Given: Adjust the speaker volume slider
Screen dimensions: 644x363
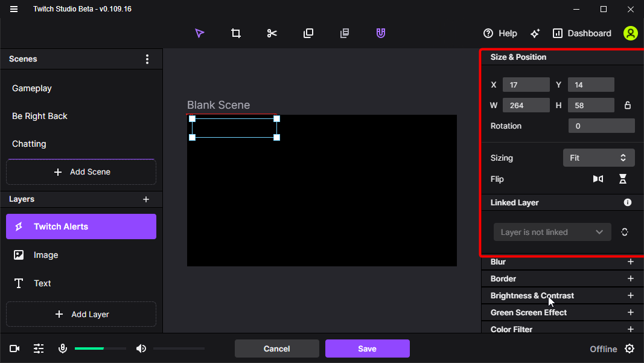Looking at the screenshot, I should [178, 349].
